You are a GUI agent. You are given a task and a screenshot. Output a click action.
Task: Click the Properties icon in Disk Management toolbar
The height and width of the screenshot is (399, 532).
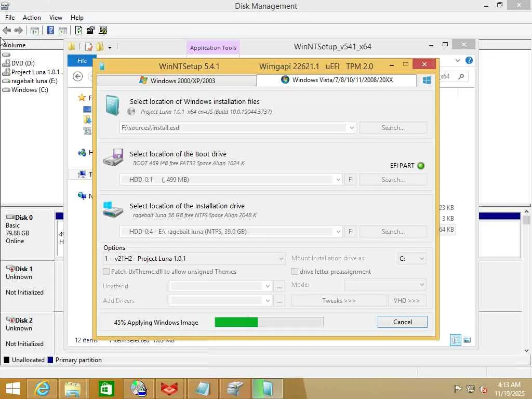point(90,30)
